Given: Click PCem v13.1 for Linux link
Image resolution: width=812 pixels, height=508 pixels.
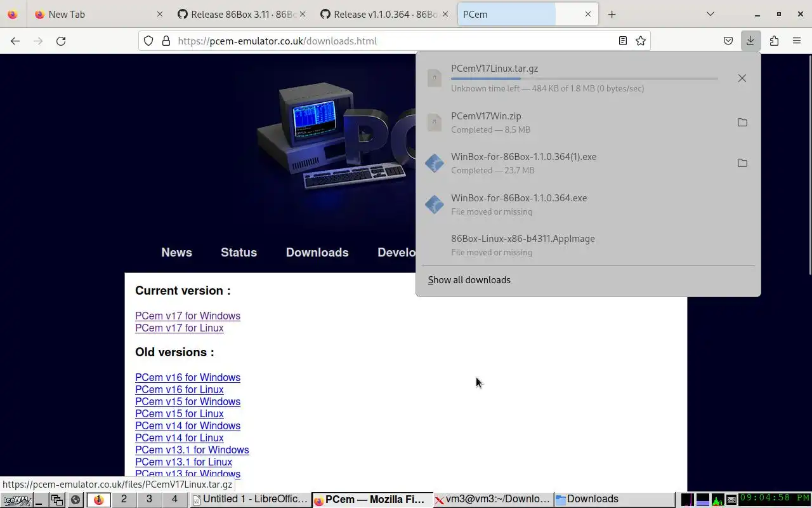Looking at the screenshot, I should (x=184, y=462).
